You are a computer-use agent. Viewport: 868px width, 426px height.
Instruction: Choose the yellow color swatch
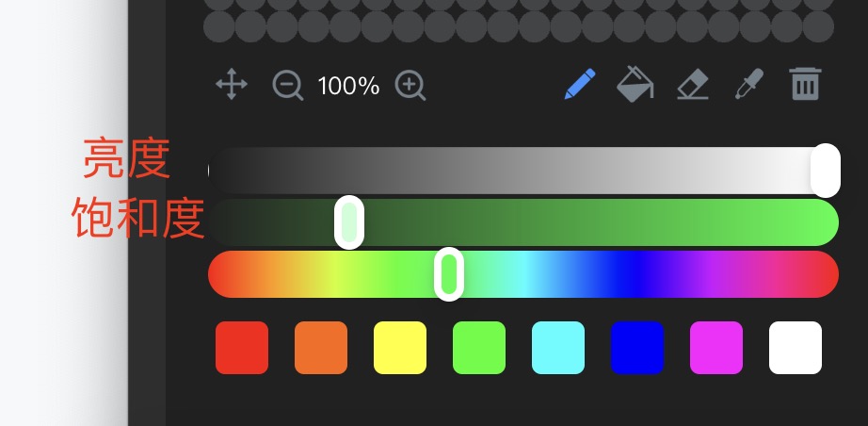[400, 348]
